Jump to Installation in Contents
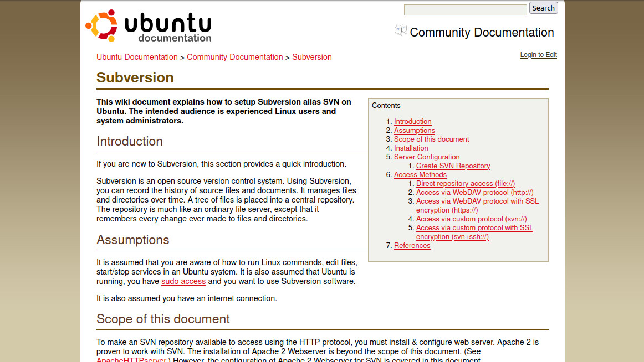Viewport: 644px width, 362px height. (411, 148)
